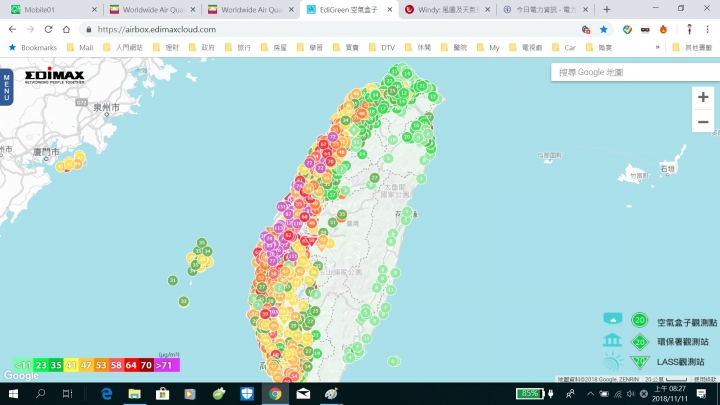Zoom in with the map plus button

[703, 97]
